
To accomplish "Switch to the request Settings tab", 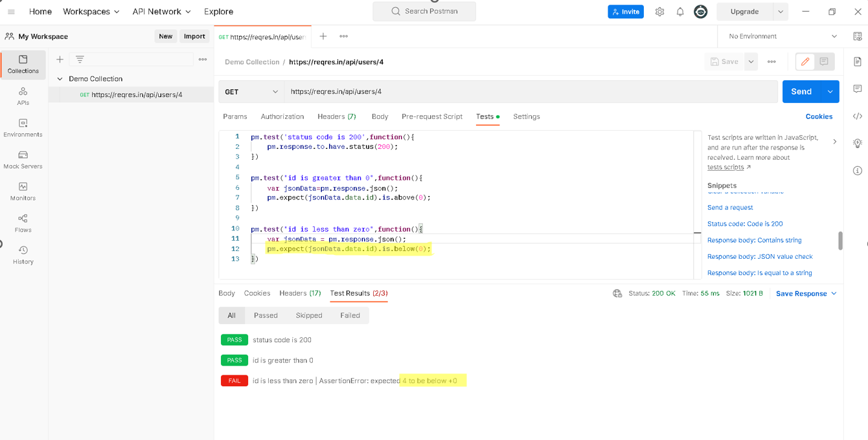I will (527, 116).
